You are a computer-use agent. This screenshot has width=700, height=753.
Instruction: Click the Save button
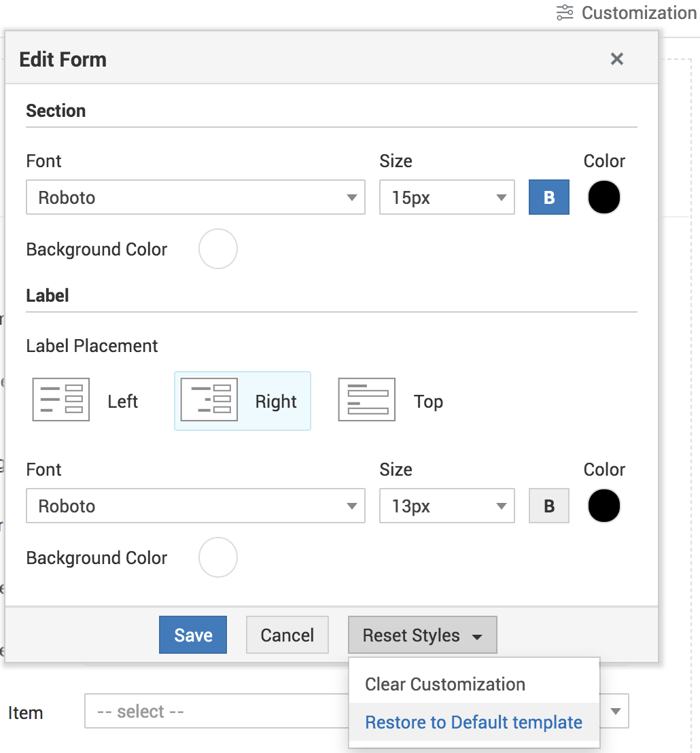pyautogui.click(x=193, y=635)
